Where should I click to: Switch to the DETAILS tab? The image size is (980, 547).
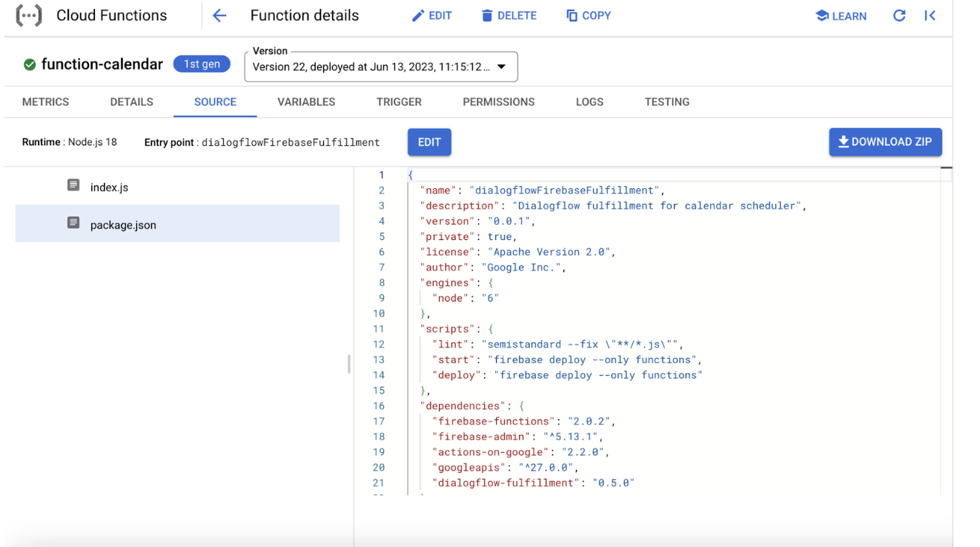pyautogui.click(x=132, y=102)
